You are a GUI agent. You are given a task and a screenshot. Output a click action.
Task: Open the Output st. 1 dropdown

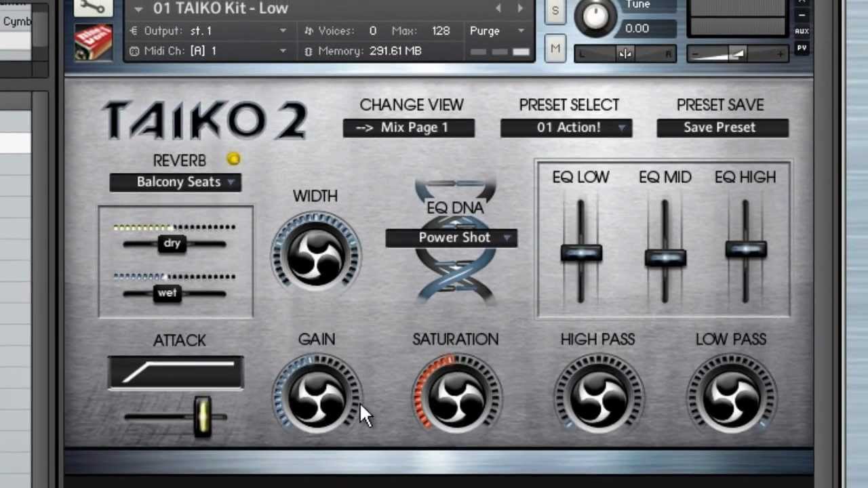click(208, 30)
